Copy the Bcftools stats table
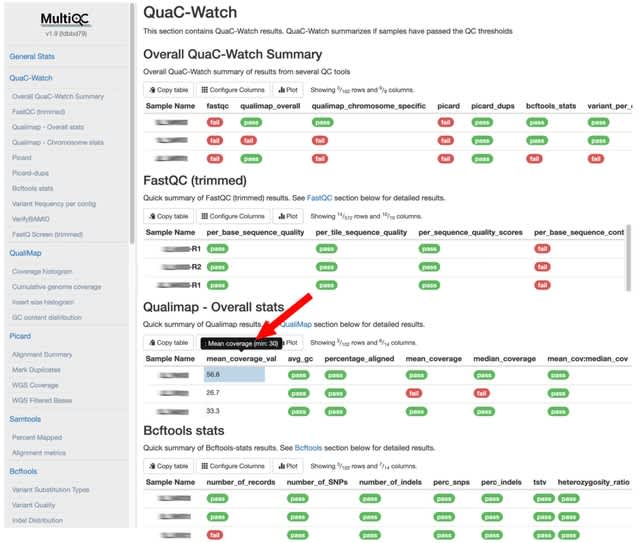This screenshot has height=543, width=640. [x=170, y=466]
